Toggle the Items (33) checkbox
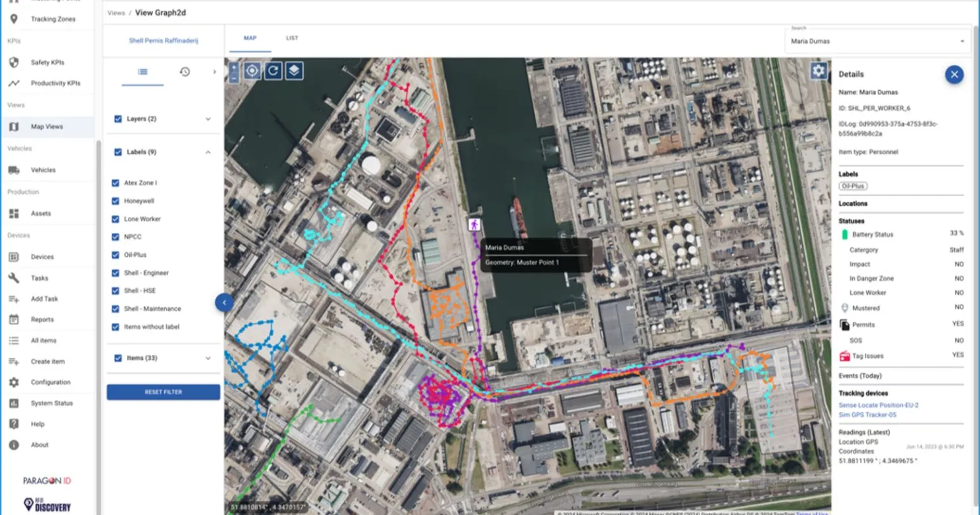This screenshot has height=515, width=980. 118,358
